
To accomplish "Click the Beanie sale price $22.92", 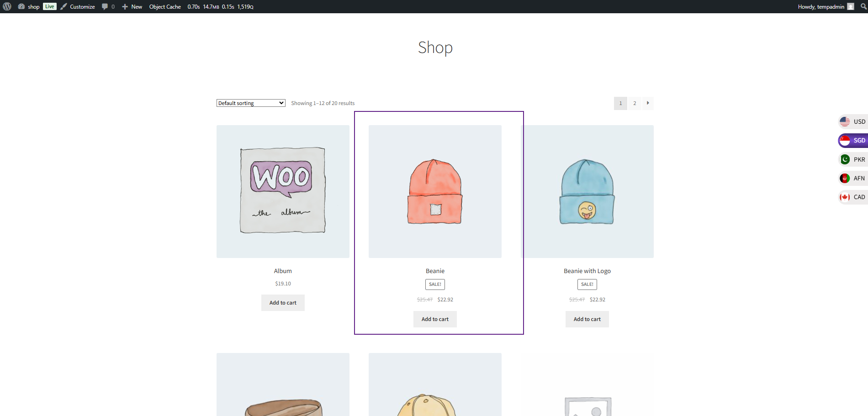I will coord(445,300).
